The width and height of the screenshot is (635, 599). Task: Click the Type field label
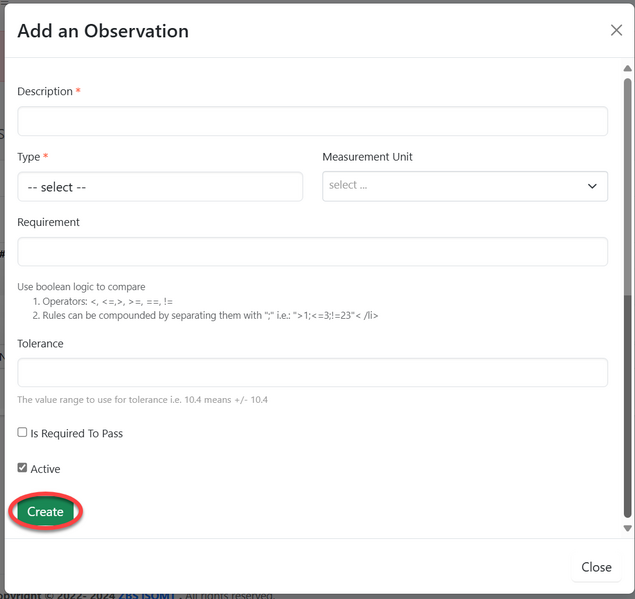[28, 157]
